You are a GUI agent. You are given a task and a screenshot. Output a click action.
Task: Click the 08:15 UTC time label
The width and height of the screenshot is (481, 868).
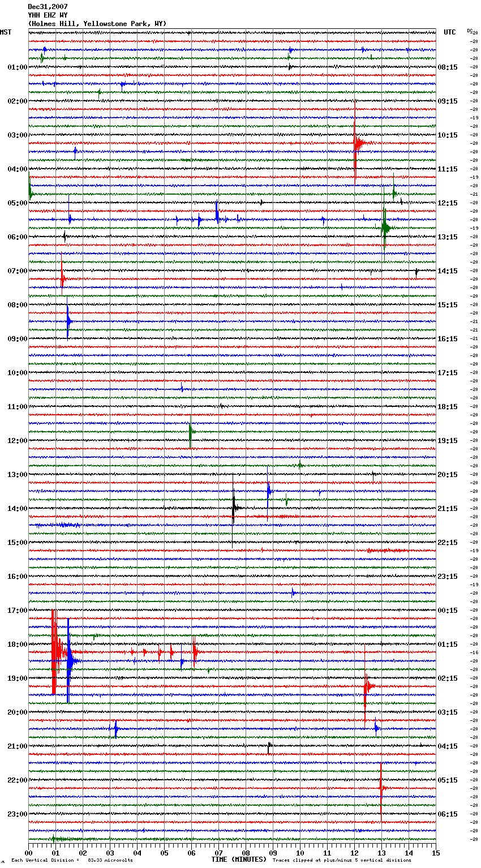point(448,67)
